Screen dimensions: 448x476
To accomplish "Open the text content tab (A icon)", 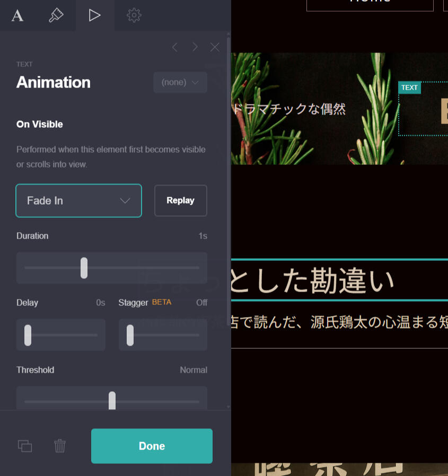I will pyautogui.click(x=17, y=15).
